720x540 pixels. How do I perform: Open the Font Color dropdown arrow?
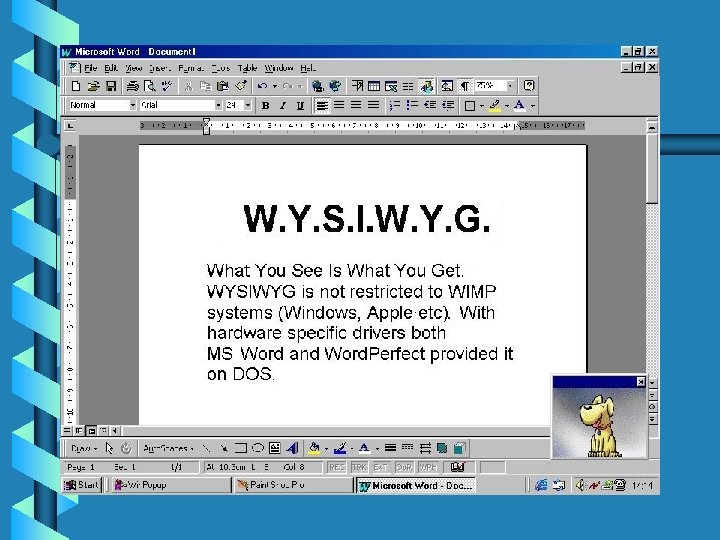point(533,106)
